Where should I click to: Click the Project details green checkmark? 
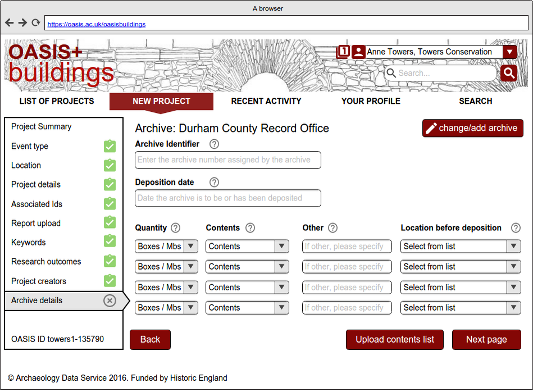110,184
